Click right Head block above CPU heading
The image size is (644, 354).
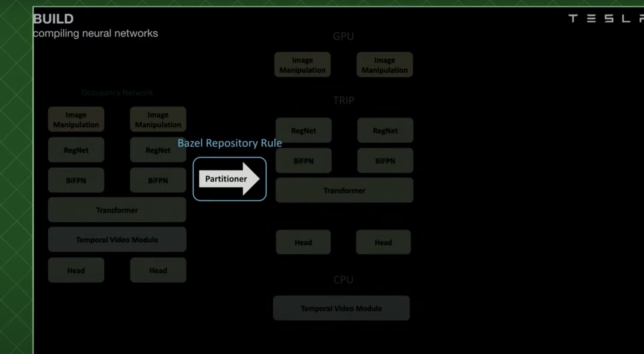383,242
